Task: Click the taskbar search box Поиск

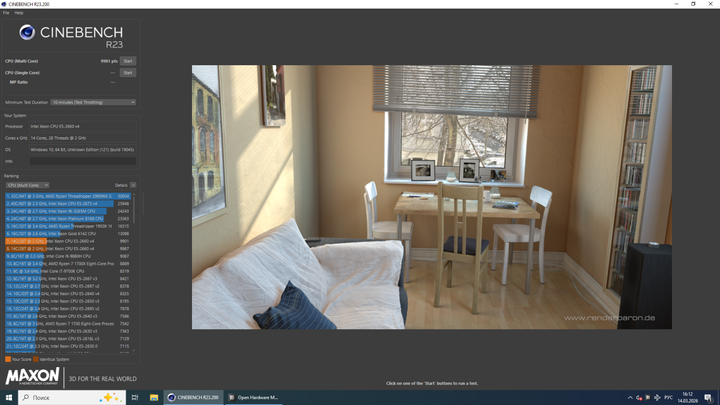Action: point(72,398)
